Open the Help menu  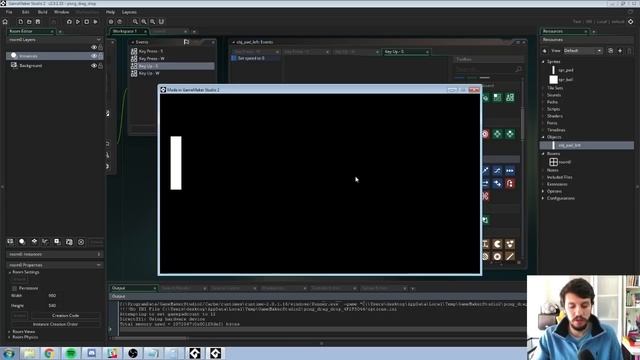[x=110, y=12]
